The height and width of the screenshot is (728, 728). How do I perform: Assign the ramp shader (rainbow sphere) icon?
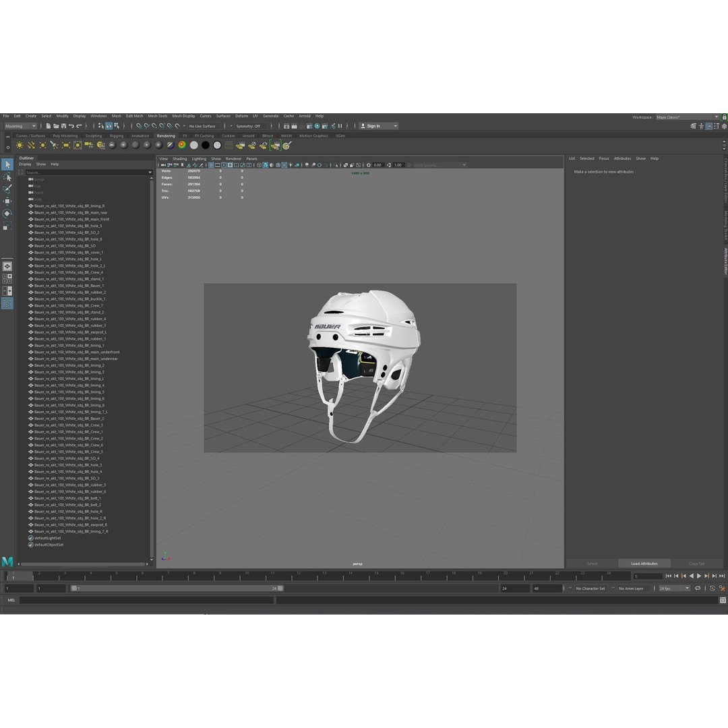tap(182, 146)
